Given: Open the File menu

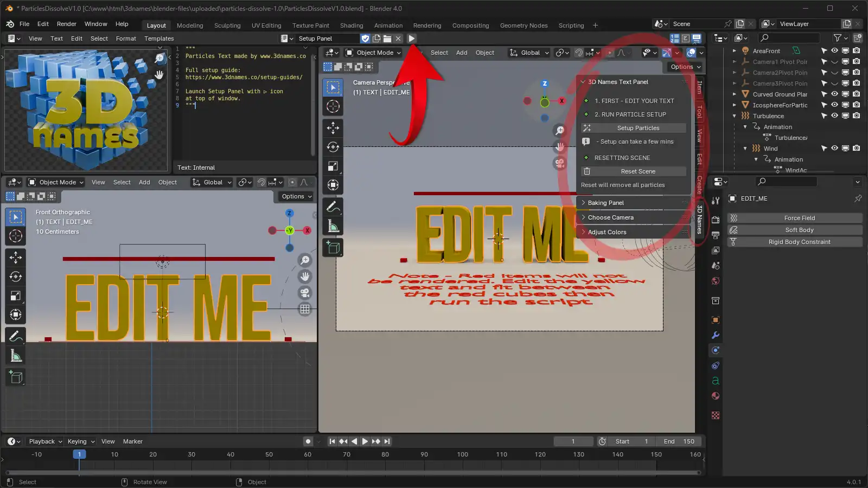Looking at the screenshot, I should pyautogui.click(x=24, y=24).
